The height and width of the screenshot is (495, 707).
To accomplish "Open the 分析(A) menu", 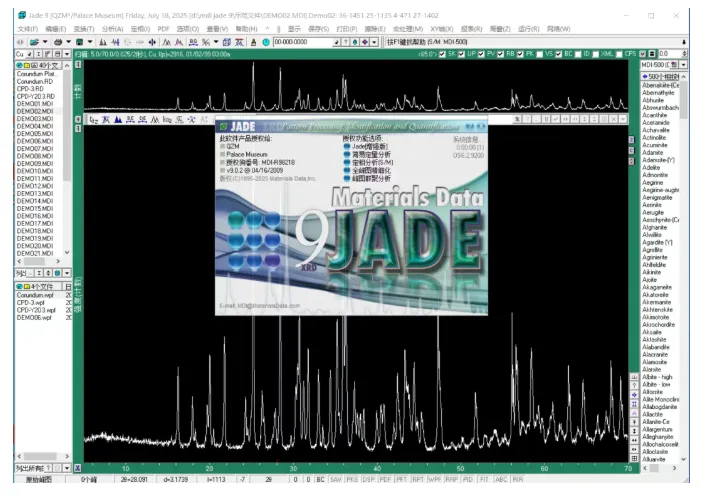I will click(x=112, y=29).
